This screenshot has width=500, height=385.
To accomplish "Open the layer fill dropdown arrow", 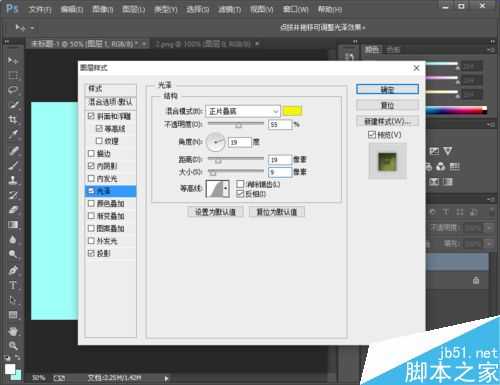I will (x=489, y=244).
